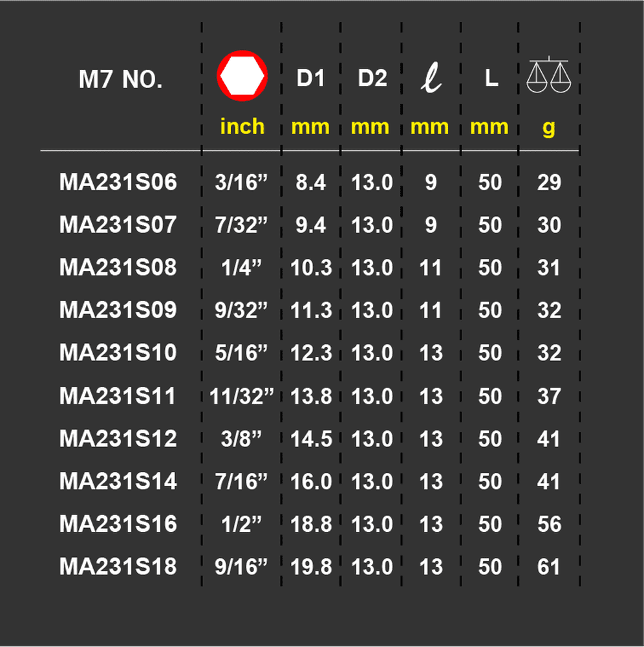Viewport: 644px width, 647px height.
Task: Click the 11/32” size cell
Action: (x=242, y=396)
